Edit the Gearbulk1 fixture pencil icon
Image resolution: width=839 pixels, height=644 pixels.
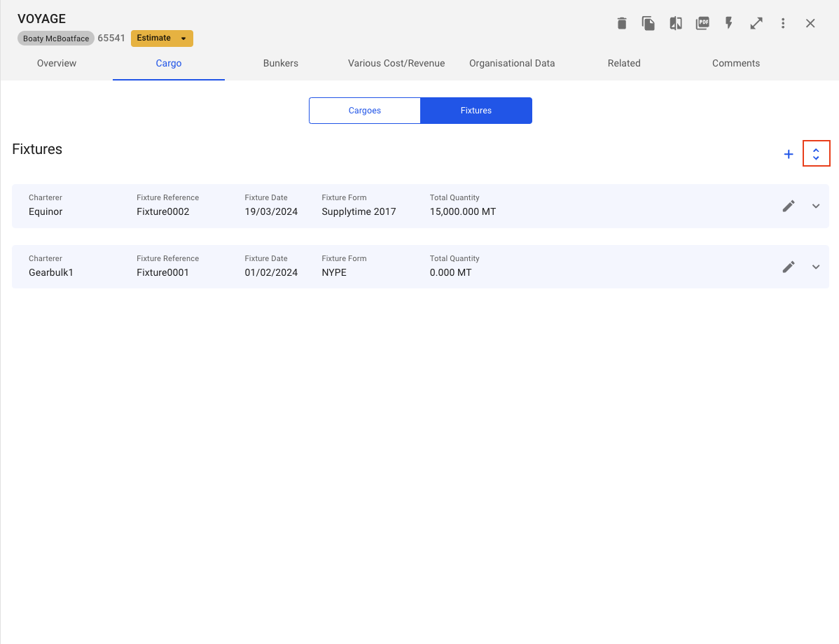click(789, 267)
